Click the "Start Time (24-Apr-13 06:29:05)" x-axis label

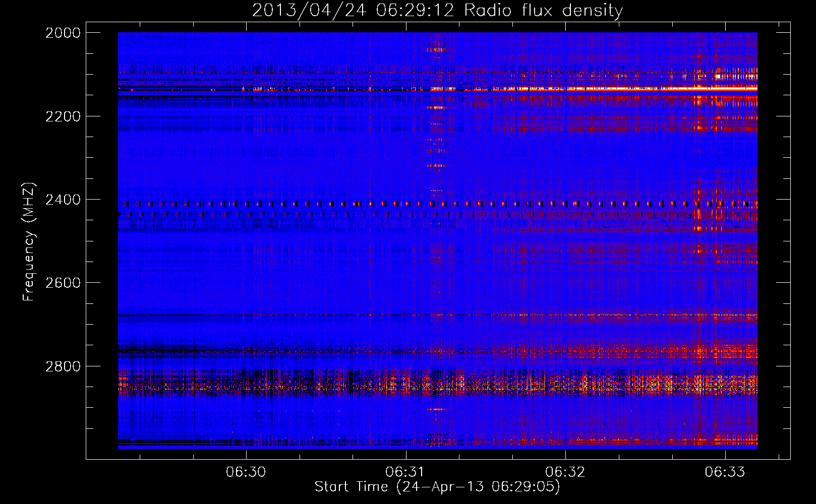pos(437,487)
